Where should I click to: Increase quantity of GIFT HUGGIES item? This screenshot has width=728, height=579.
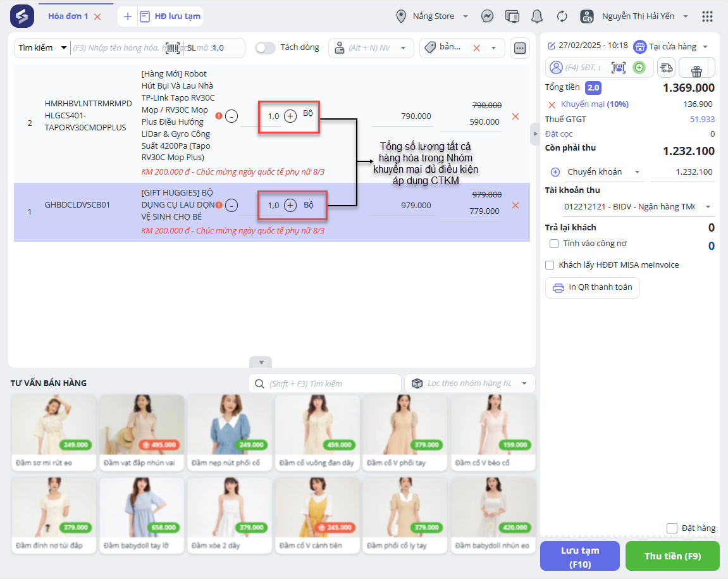[290, 206]
